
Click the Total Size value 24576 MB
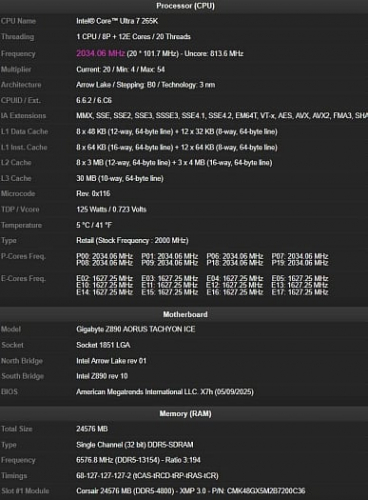coord(92,429)
